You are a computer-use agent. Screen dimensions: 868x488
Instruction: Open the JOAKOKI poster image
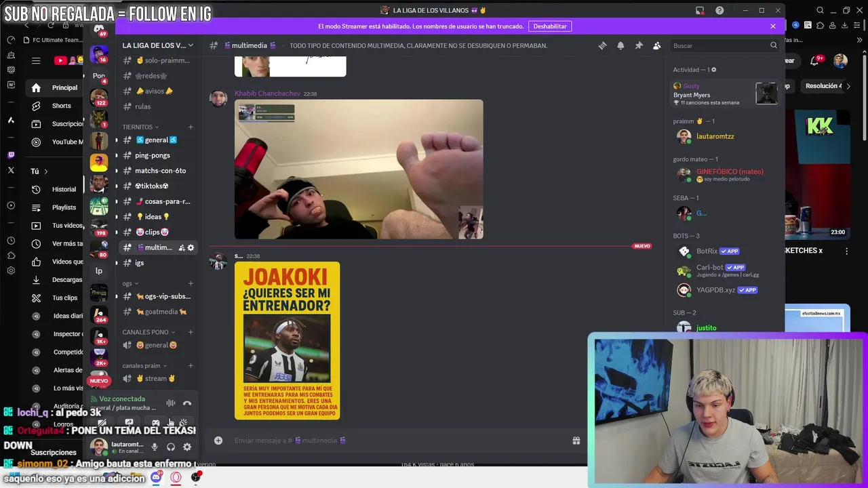(287, 340)
